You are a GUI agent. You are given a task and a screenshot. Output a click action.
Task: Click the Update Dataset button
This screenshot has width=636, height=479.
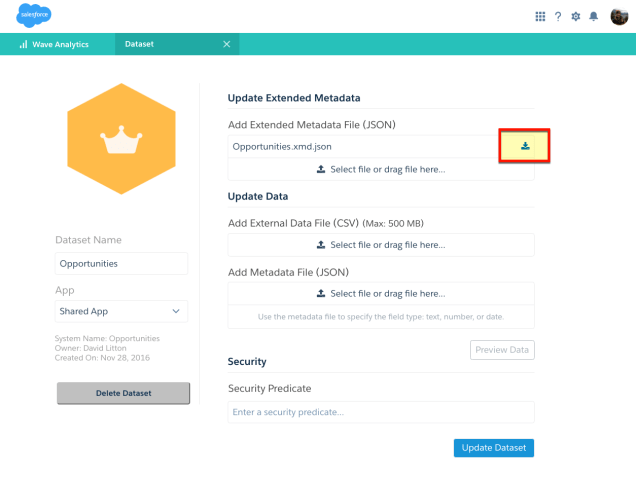(x=493, y=447)
